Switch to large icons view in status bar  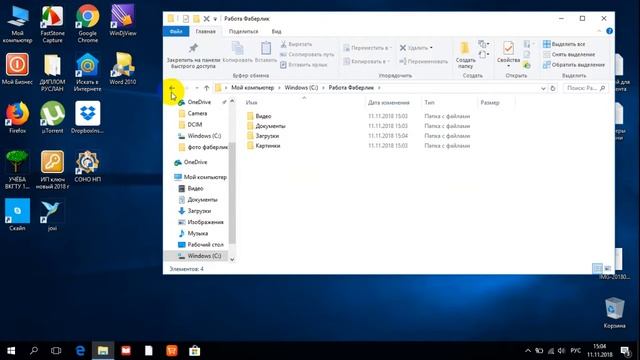click(608, 268)
